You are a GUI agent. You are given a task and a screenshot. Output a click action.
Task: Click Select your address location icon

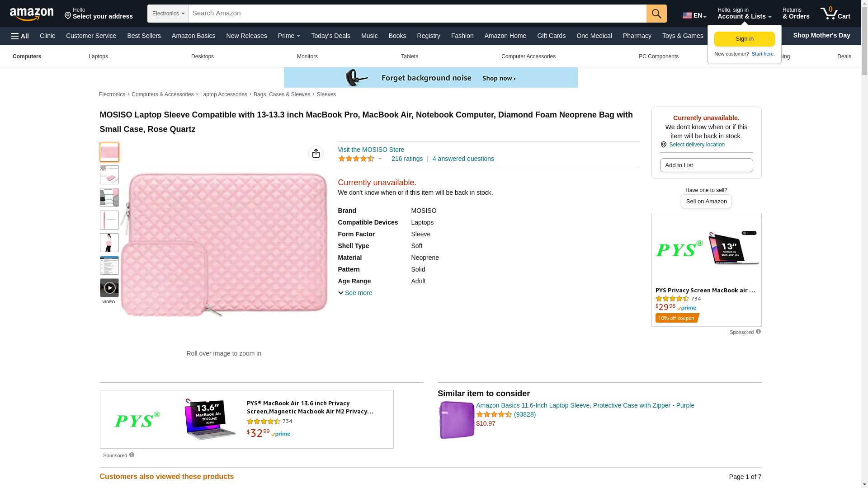[68, 16]
